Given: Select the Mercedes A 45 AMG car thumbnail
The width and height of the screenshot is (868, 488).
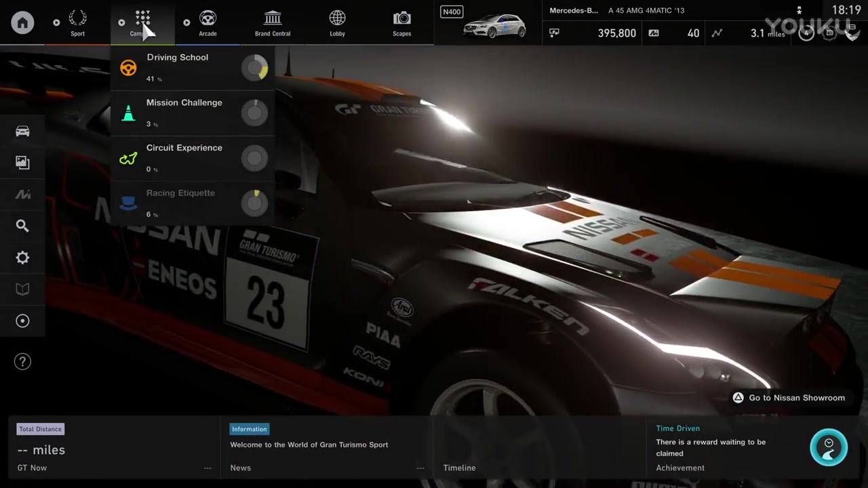Looking at the screenshot, I should click(x=494, y=26).
